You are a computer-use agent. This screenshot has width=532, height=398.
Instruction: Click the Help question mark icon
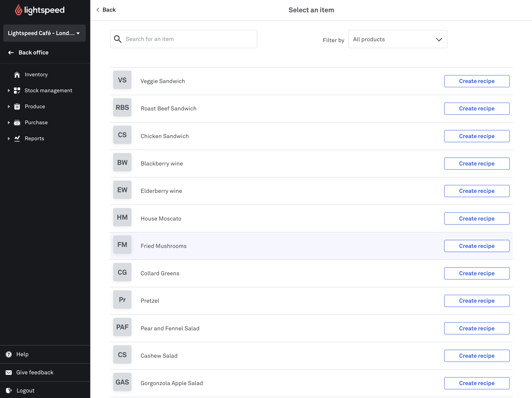pyautogui.click(x=9, y=354)
